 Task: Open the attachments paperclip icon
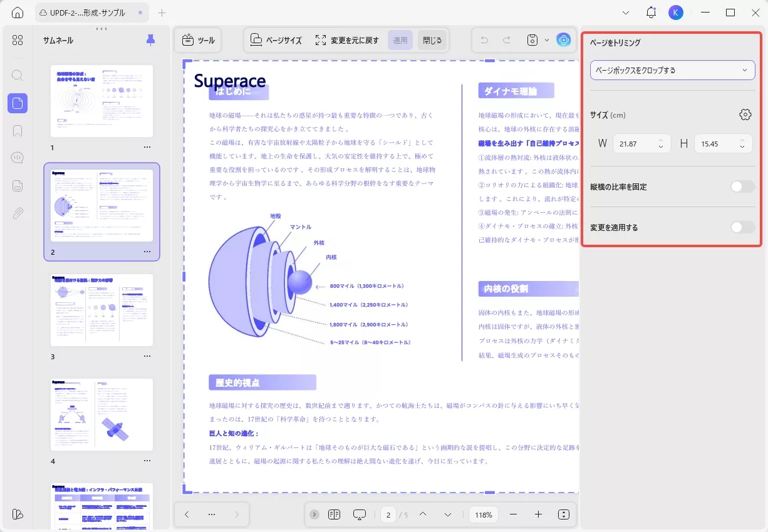pyautogui.click(x=18, y=213)
